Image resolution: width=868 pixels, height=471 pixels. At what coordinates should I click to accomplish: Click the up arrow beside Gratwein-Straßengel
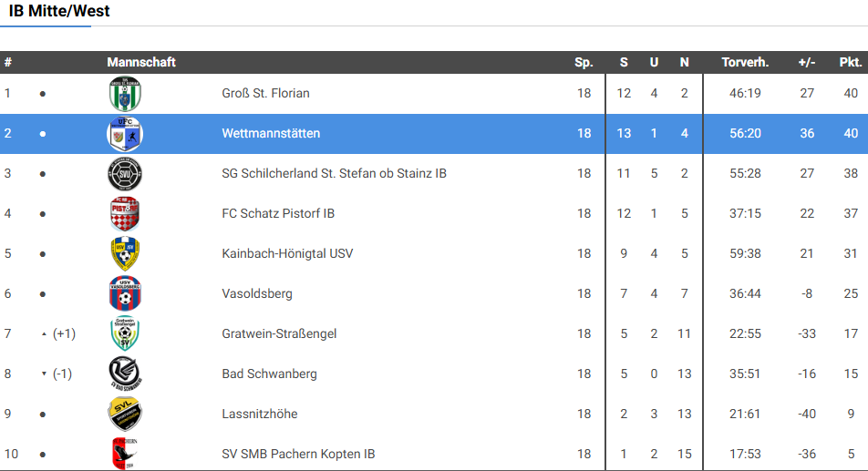tap(43, 334)
